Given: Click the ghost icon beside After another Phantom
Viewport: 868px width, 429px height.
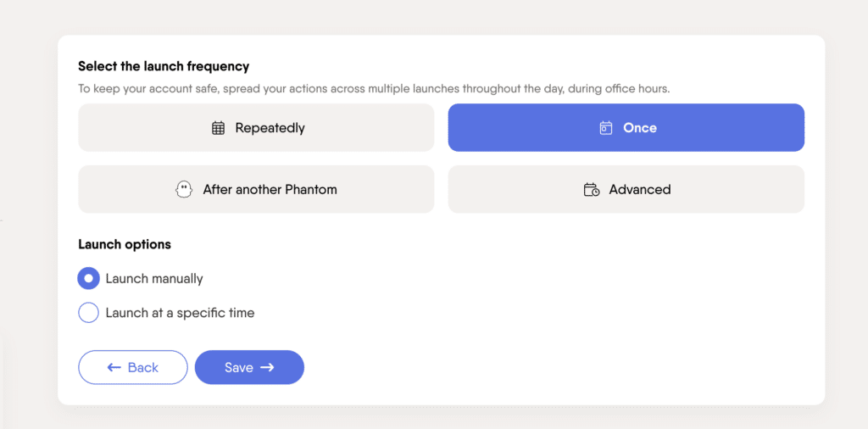Looking at the screenshot, I should coord(183,190).
